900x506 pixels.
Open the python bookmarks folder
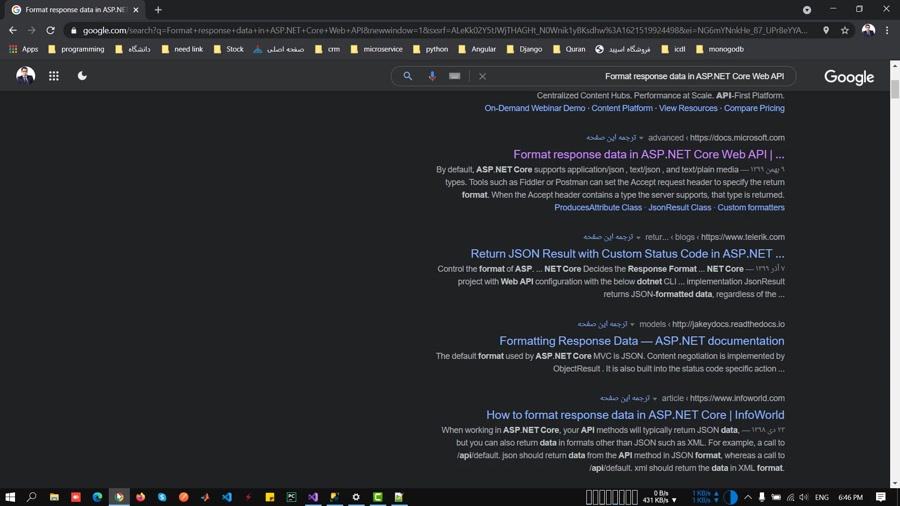click(x=430, y=49)
